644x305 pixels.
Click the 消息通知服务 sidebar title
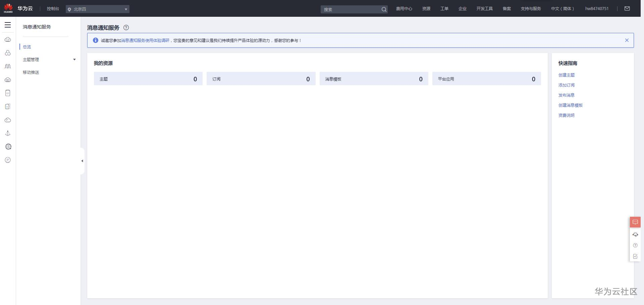click(37, 27)
